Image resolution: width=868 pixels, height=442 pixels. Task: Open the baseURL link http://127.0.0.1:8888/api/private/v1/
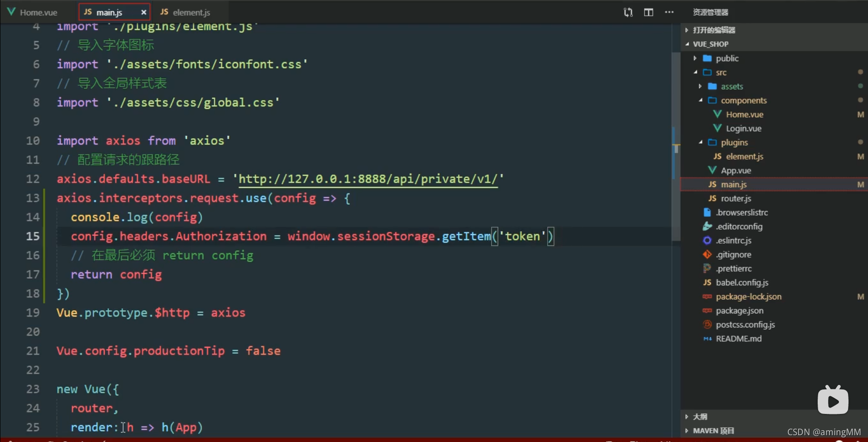click(368, 179)
